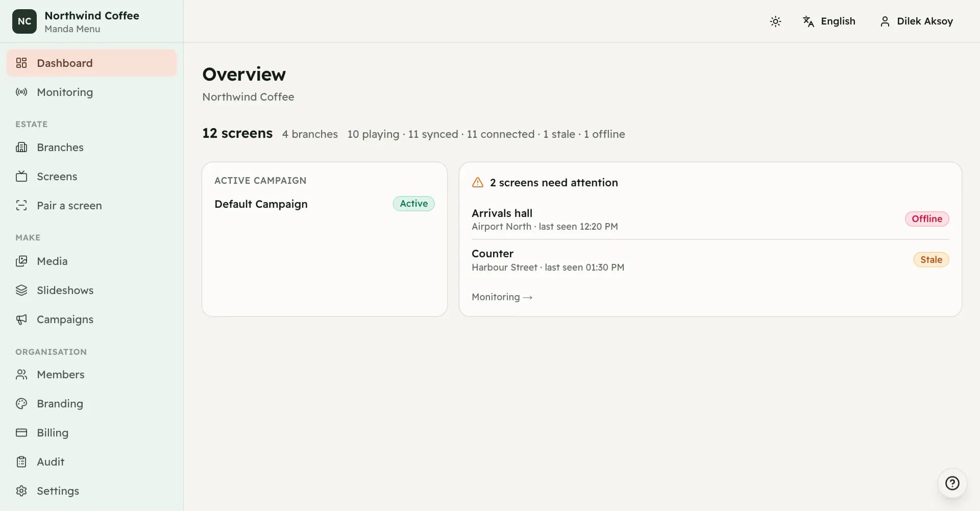Click the playing, synced, connected status summary line
This screenshot has height=511, width=980.
(486, 134)
